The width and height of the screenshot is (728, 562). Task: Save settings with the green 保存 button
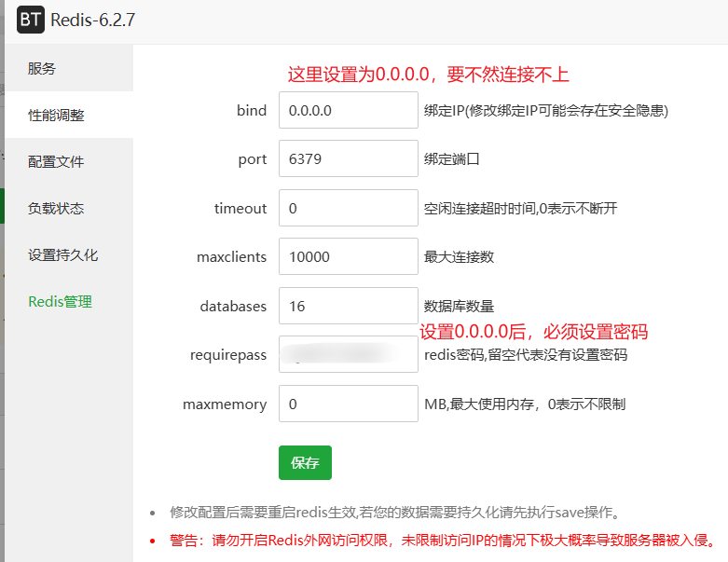coord(305,462)
